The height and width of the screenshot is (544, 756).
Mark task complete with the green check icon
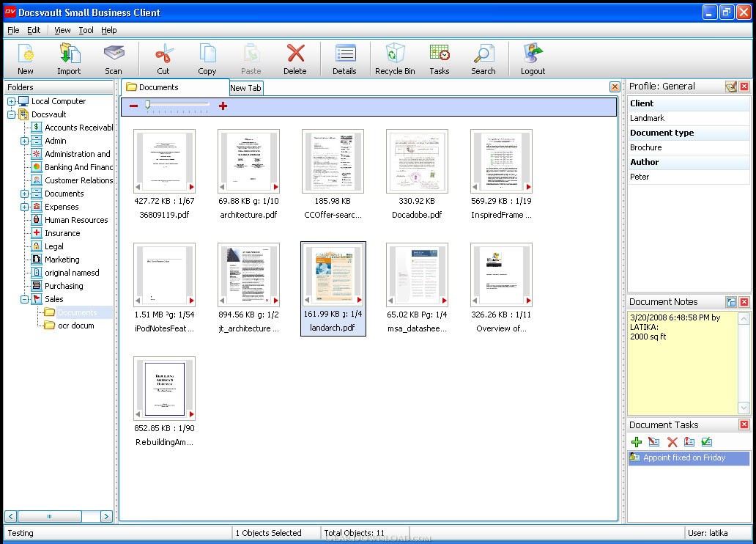tap(707, 441)
